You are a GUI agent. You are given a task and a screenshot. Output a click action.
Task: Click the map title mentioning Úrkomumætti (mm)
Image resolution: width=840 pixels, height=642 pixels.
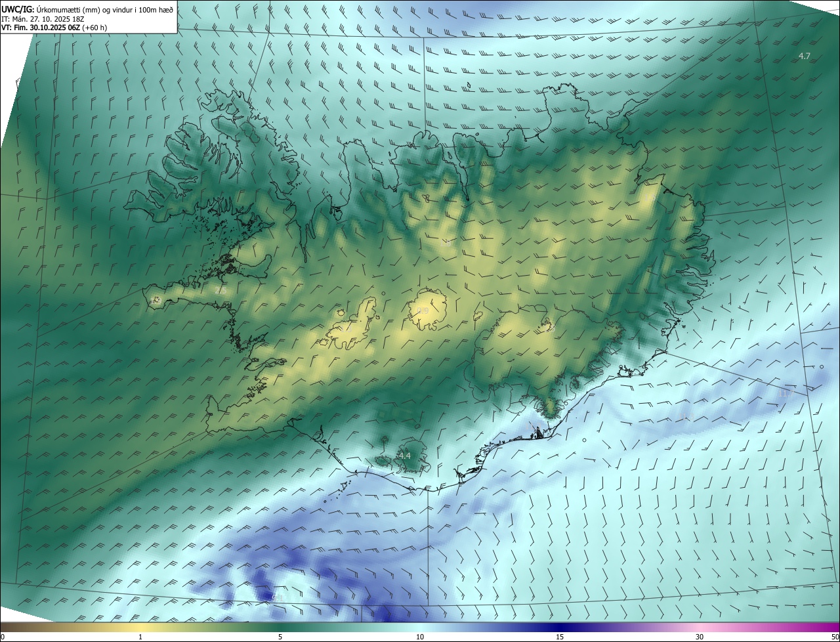pyautogui.click(x=87, y=9)
